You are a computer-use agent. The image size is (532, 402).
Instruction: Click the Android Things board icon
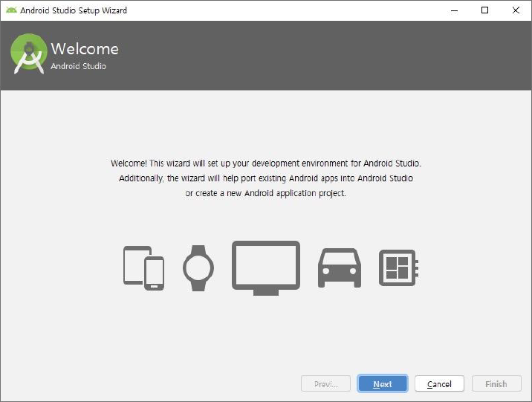(398, 268)
